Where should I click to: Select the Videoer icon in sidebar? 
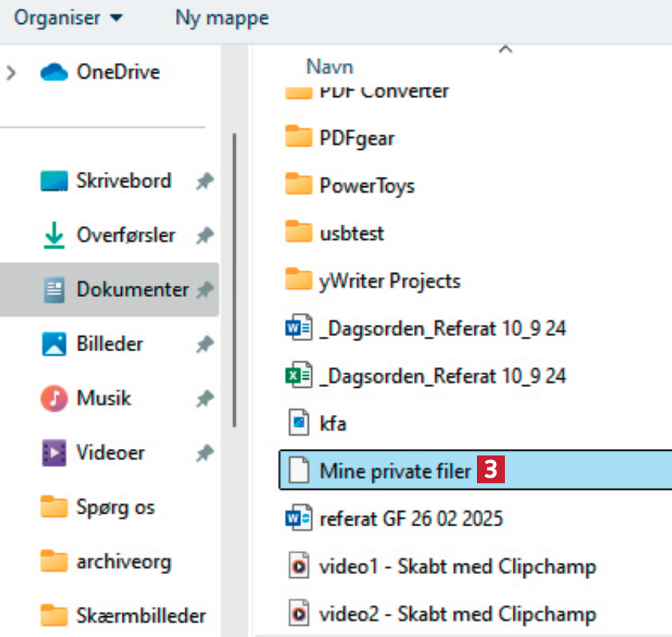(54, 453)
